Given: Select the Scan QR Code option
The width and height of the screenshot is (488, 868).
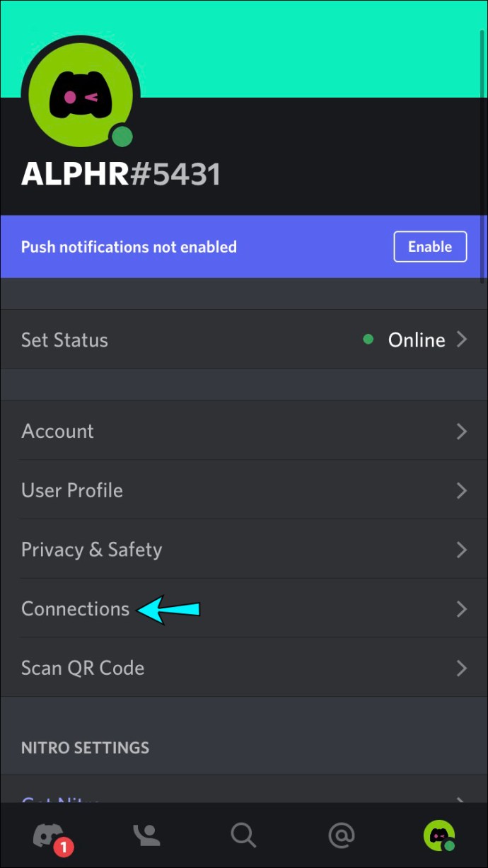Looking at the screenshot, I should (83, 669).
